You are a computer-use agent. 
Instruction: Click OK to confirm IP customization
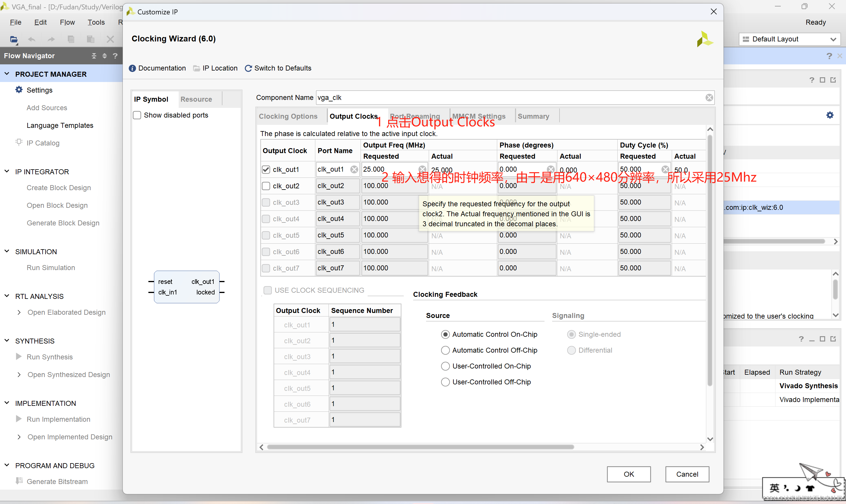[x=629, y=474]
